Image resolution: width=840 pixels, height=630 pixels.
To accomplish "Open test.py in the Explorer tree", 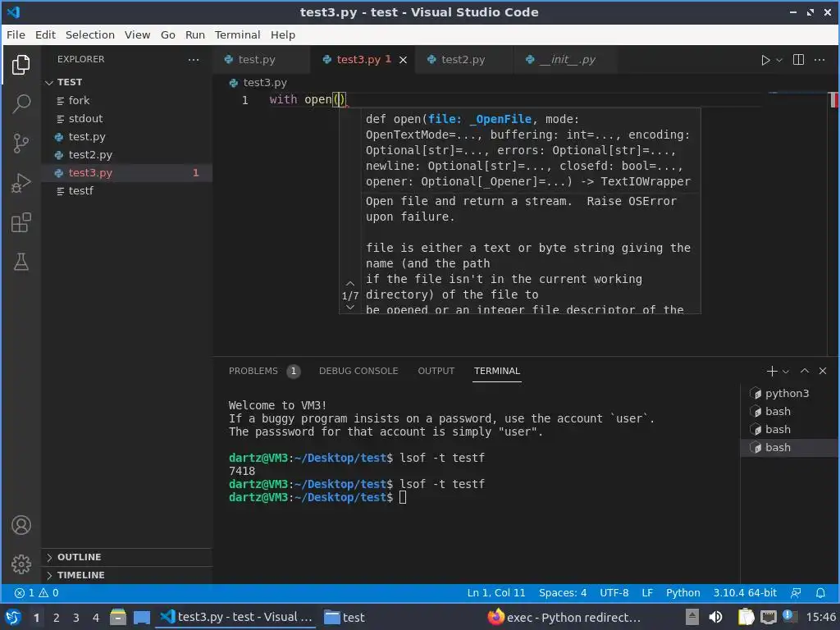I will 127,137.
